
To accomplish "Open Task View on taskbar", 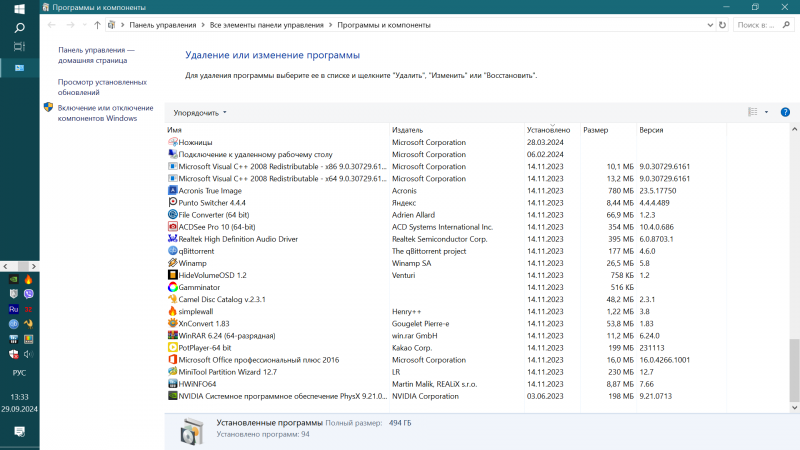I will 19,46.
